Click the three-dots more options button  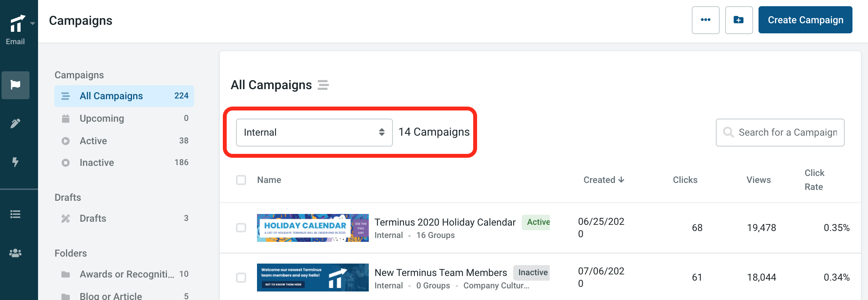(x=705, y=20)
